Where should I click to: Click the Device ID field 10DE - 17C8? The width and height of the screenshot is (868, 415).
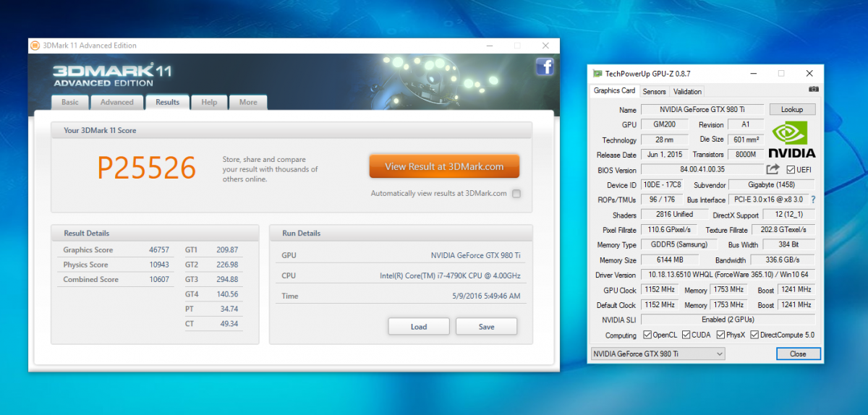(x=661, y=185)
